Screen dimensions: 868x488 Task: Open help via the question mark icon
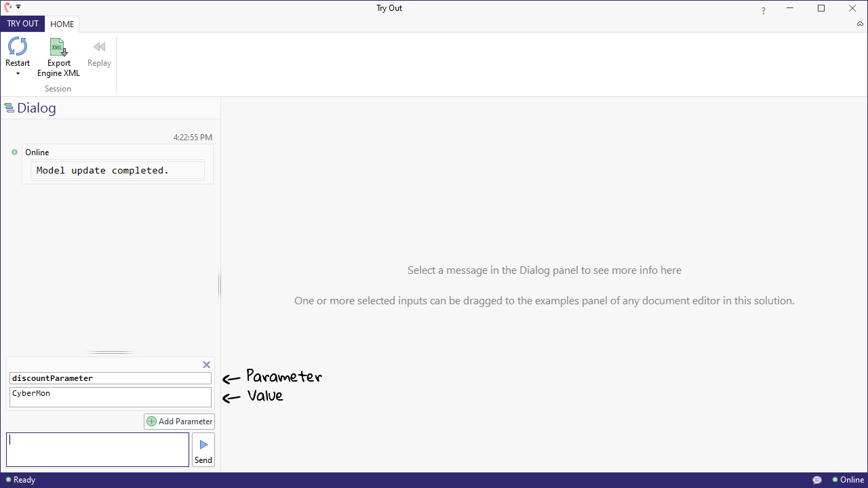(764, 11)
